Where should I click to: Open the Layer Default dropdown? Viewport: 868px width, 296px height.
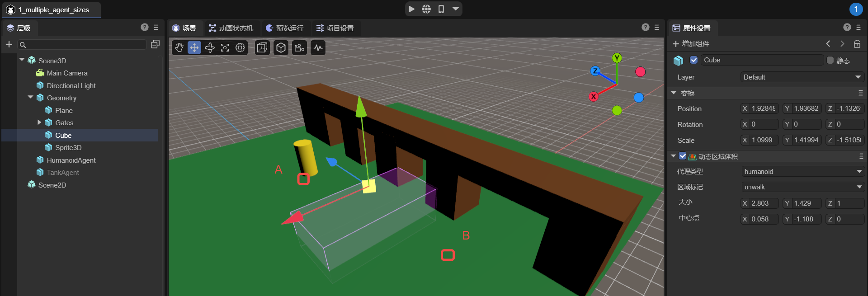[802, 77]
